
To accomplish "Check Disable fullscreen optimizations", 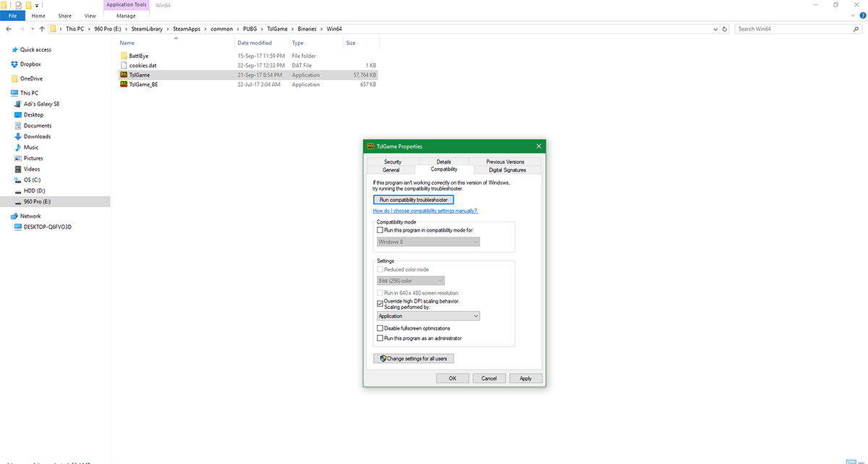I will [x=380, y=329].
